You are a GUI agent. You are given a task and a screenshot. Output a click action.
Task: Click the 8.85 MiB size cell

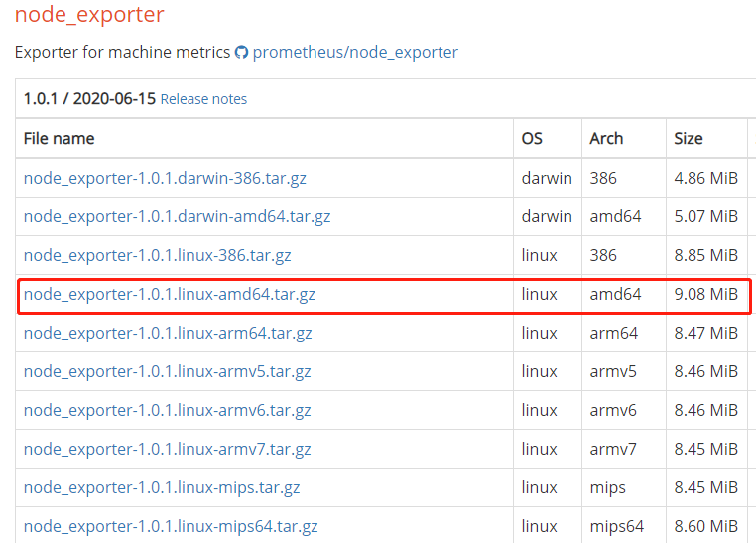coord(705,255)
